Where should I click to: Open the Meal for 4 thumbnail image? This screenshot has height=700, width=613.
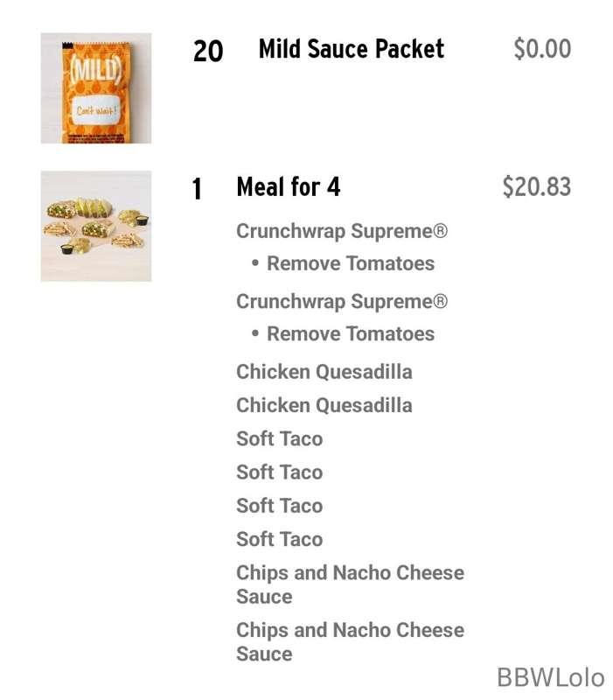tap(96, 226)
